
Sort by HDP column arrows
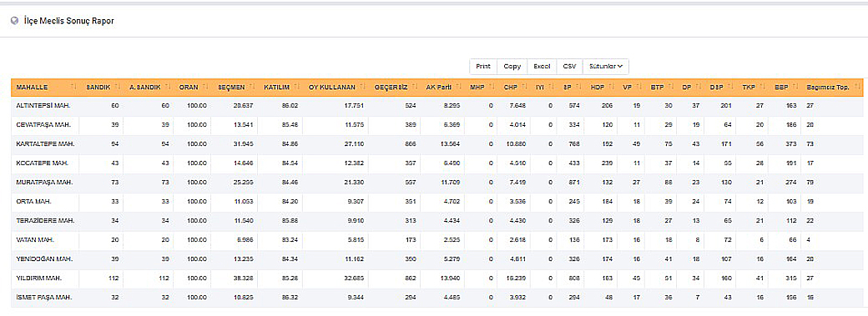coord(611,88)
